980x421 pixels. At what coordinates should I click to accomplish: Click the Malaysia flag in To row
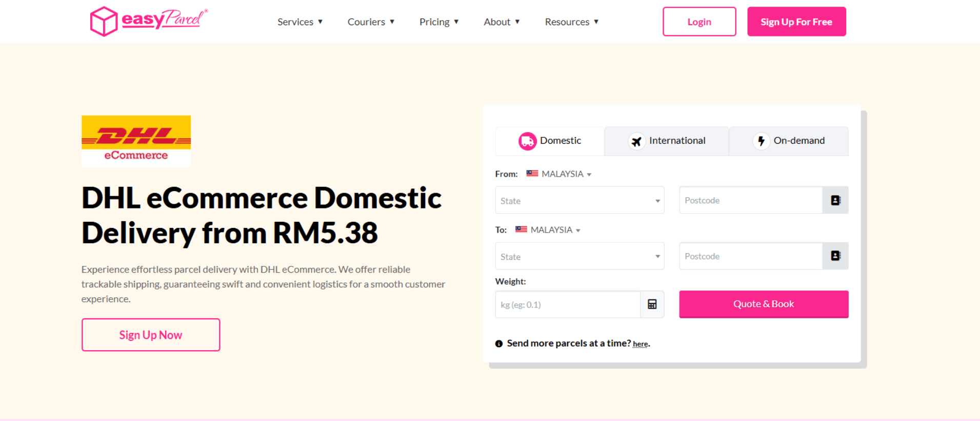[521, 229]
